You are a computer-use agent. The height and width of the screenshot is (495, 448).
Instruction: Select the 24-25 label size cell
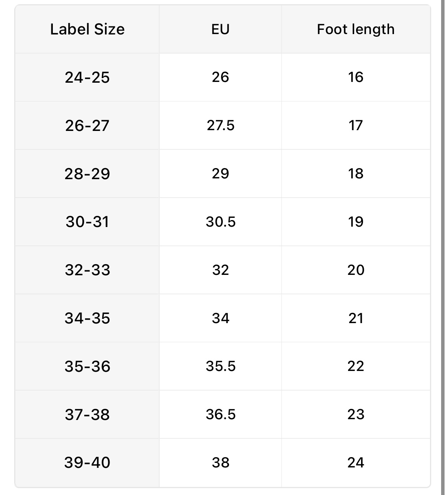87,77
